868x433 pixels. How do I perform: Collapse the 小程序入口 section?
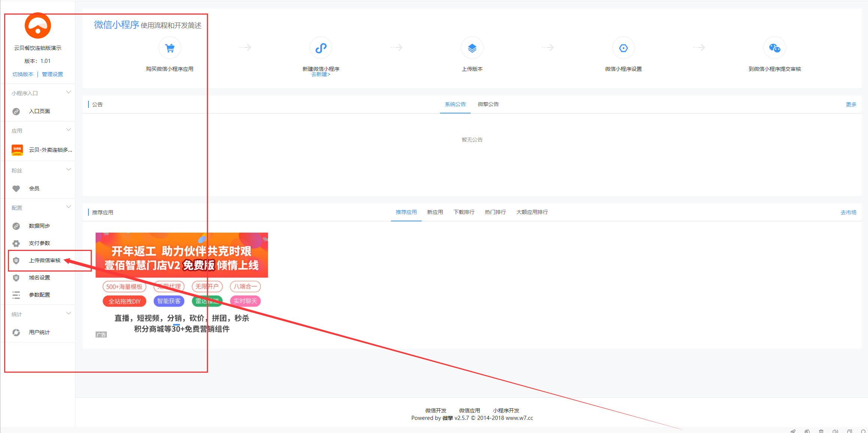pos(69,92)
